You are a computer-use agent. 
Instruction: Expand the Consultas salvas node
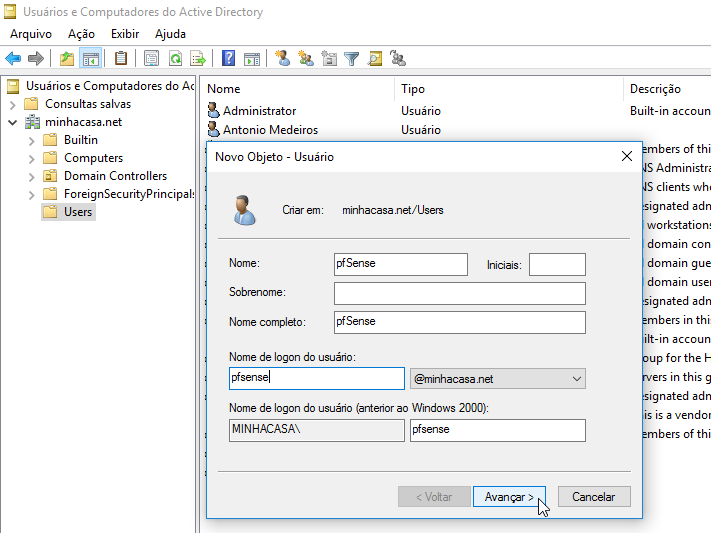tap(12, 104)
